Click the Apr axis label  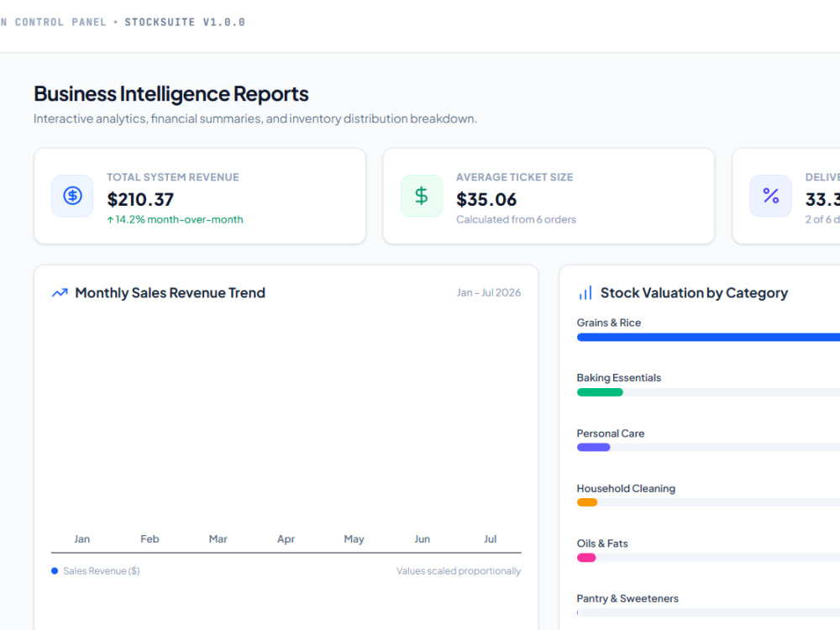286,539
